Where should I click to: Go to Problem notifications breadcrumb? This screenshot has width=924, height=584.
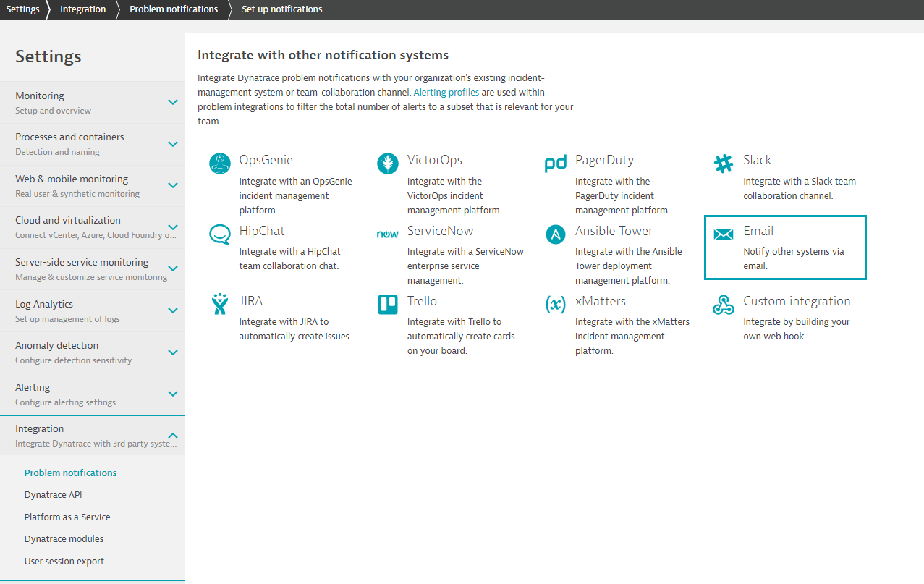[174, 9]
